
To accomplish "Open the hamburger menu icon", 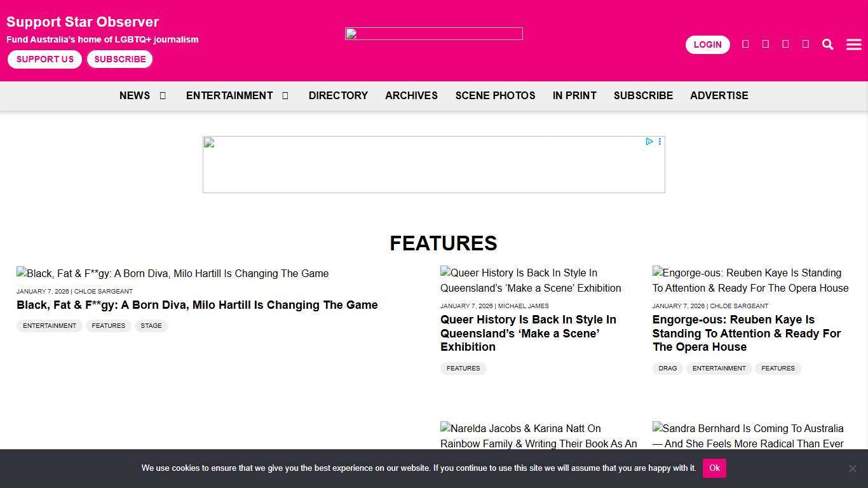I will click(x=853, y=44).
